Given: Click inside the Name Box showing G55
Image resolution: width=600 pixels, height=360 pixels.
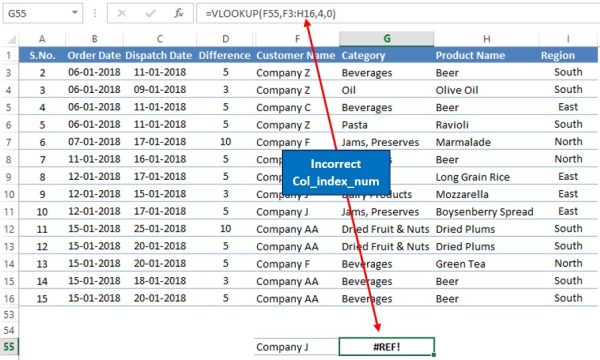Looking at the screenshot, I should coord(38,14).
